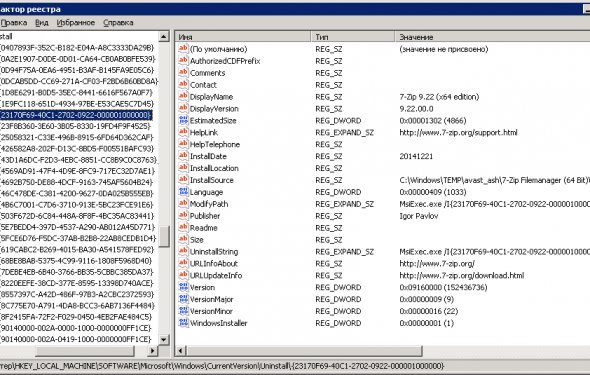Screen dimensions: 590x375
Task: Select the key starting with 4569AD91-47F4
Action: (78, 171)
